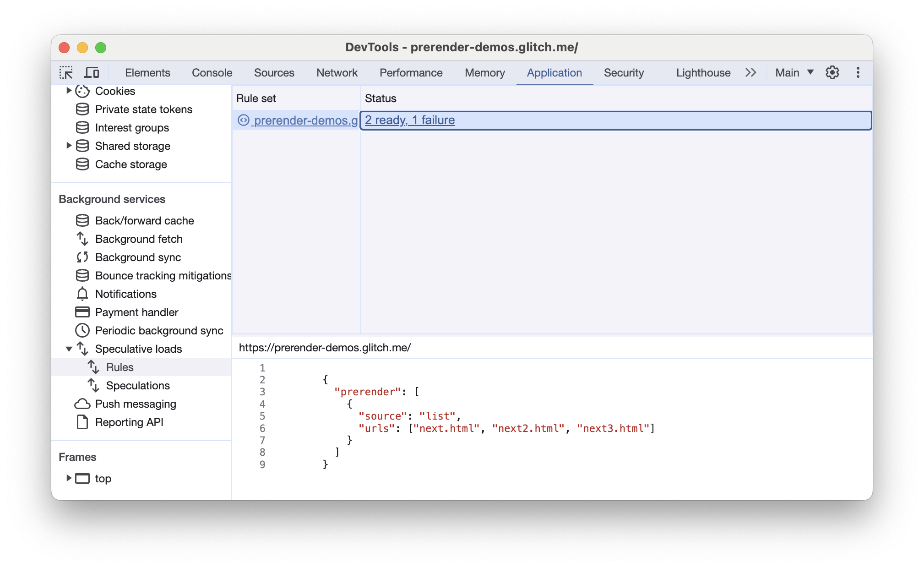The image size is (924, 568).
Task: Click the Settings gear icon
Action: (833, 72)
